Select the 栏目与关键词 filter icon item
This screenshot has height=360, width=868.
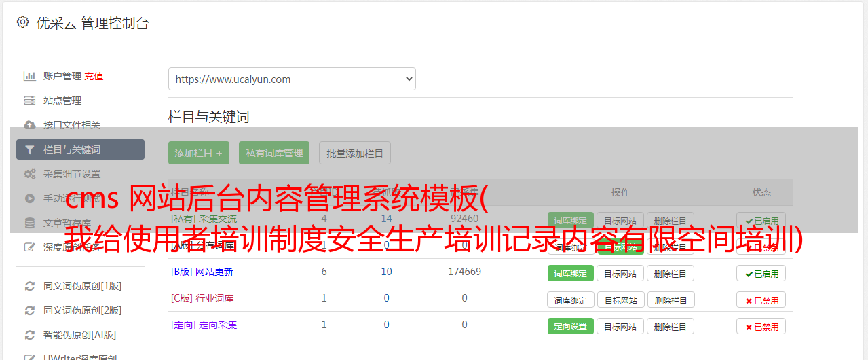[x=80, y=149]
